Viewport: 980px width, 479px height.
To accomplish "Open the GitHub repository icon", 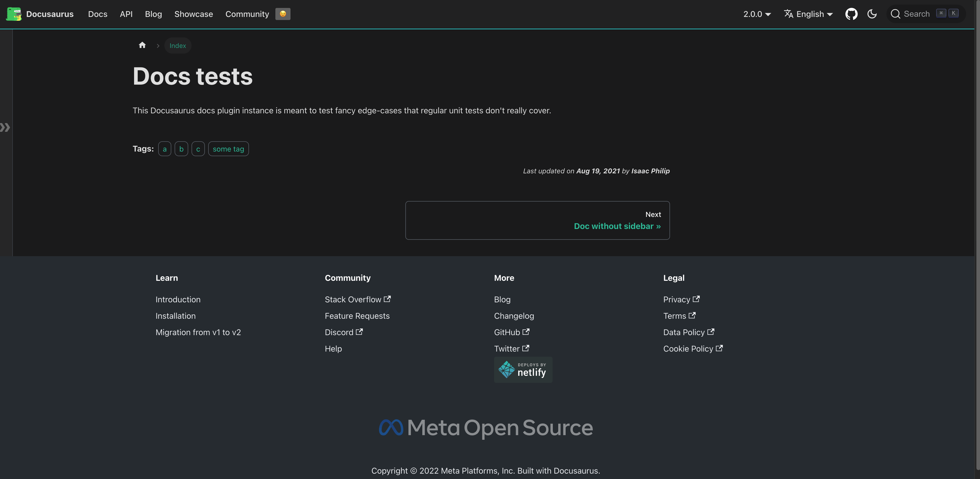I will point(851,14).
